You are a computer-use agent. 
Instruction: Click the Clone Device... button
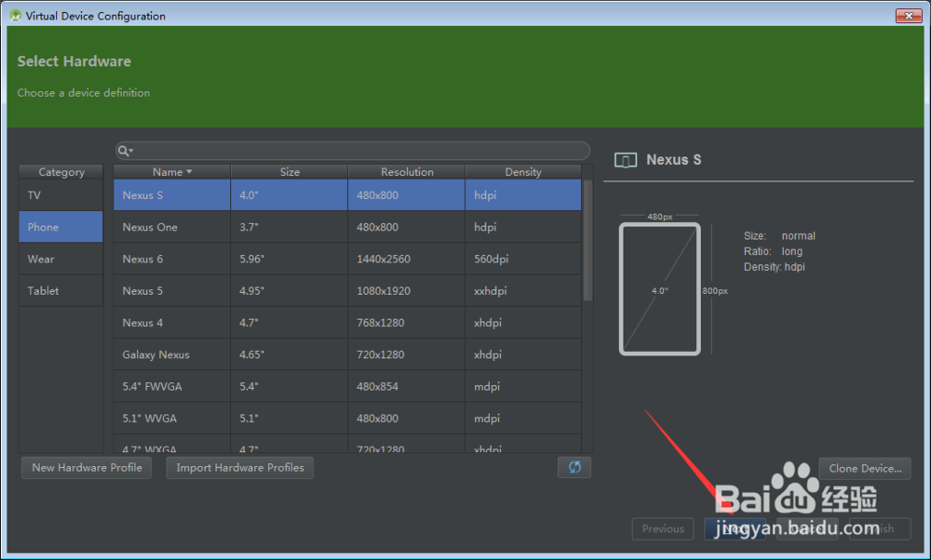click(x=865, y=469)
